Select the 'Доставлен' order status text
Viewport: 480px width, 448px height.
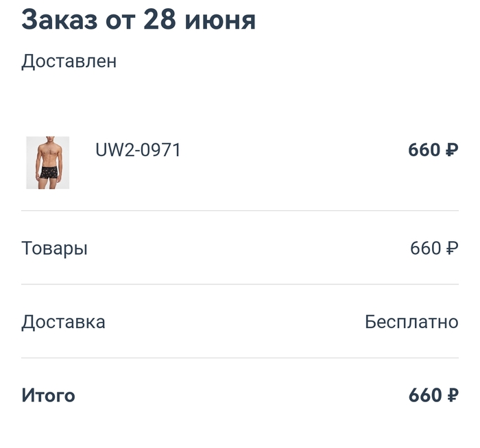(x=69, y=61)
